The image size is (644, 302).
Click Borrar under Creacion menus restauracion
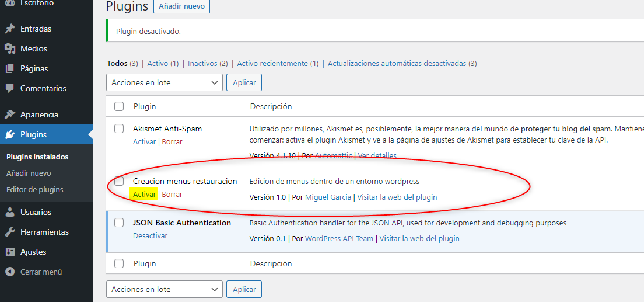pyautogui.click(x=172, y=194)
